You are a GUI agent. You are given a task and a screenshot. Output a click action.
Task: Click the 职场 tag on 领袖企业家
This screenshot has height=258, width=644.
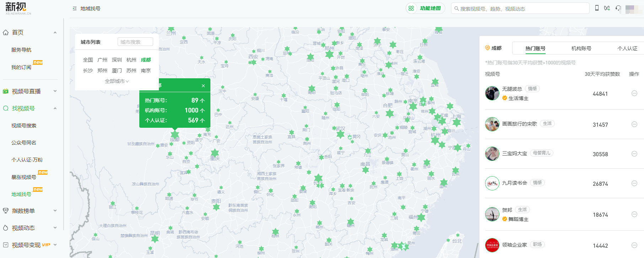click(x=537, y=244)
